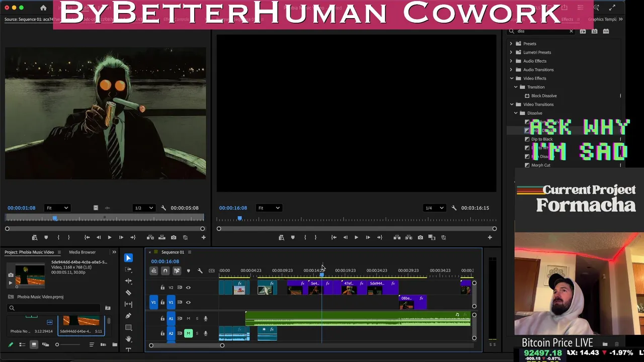This screenshot has height=362, width=644.
Task: Click find-in-bin icon beside project search
Action: point(107,308)
